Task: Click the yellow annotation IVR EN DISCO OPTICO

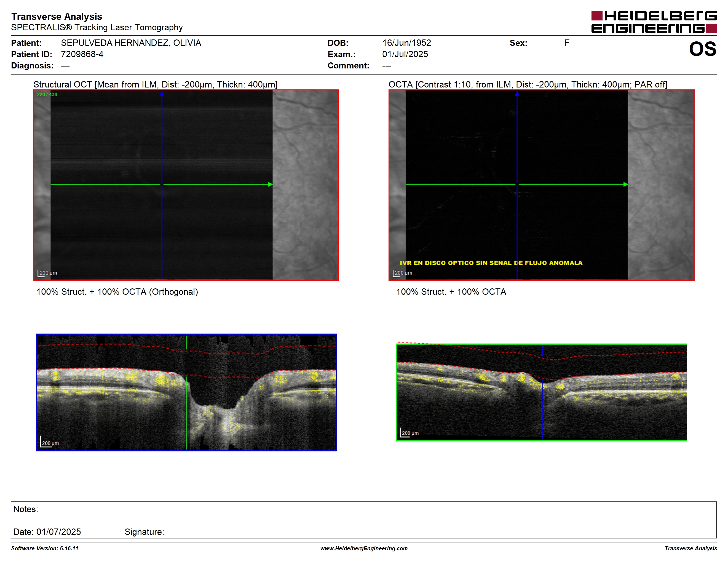Action: click(x=491, y=263)
